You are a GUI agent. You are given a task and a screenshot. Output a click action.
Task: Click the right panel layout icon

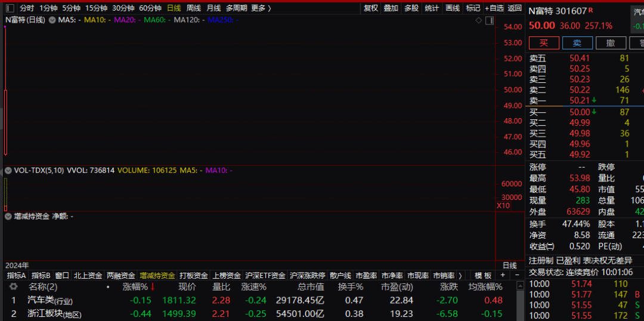(x=490, y=20)
